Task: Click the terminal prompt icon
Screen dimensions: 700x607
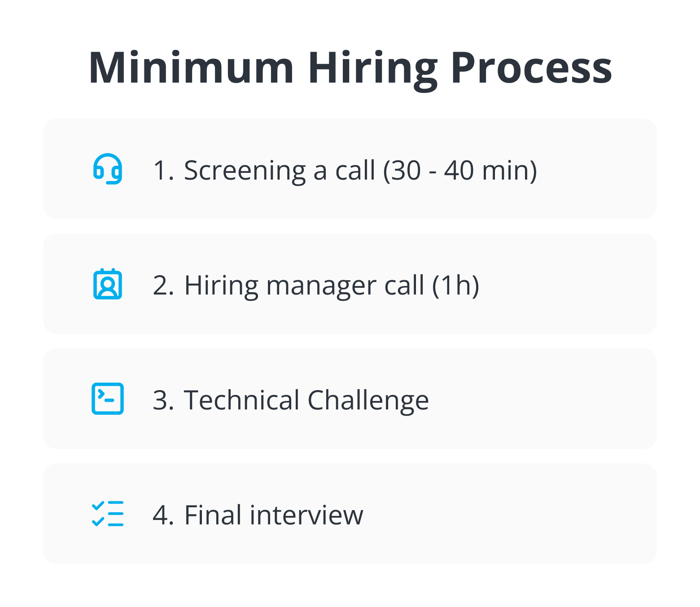Action: [x=108, y=399]
